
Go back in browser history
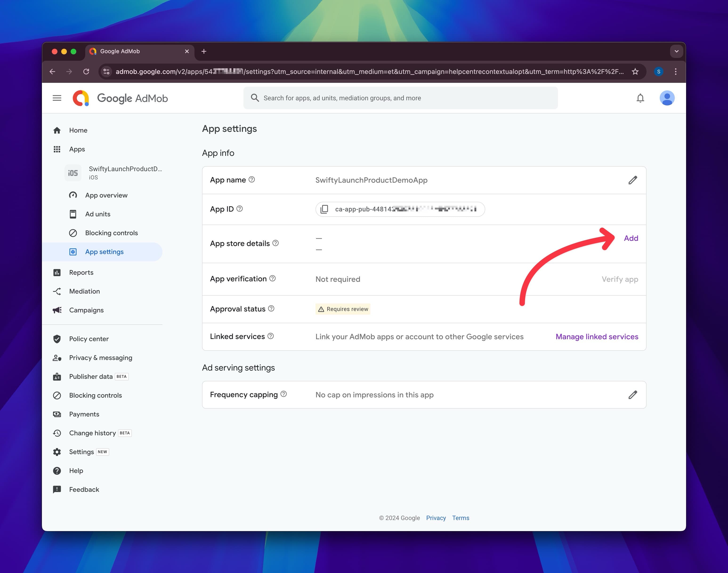52,72
